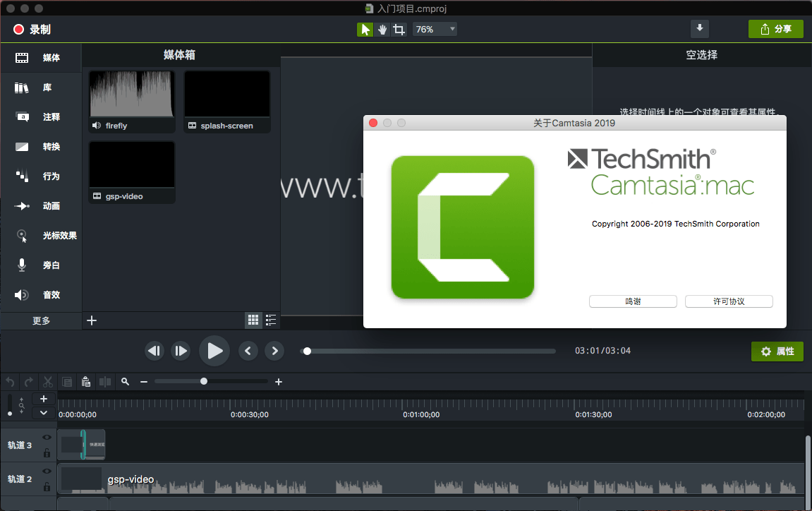
Task: Click the timeline zoom slider handle
Action: coord(204,381)
